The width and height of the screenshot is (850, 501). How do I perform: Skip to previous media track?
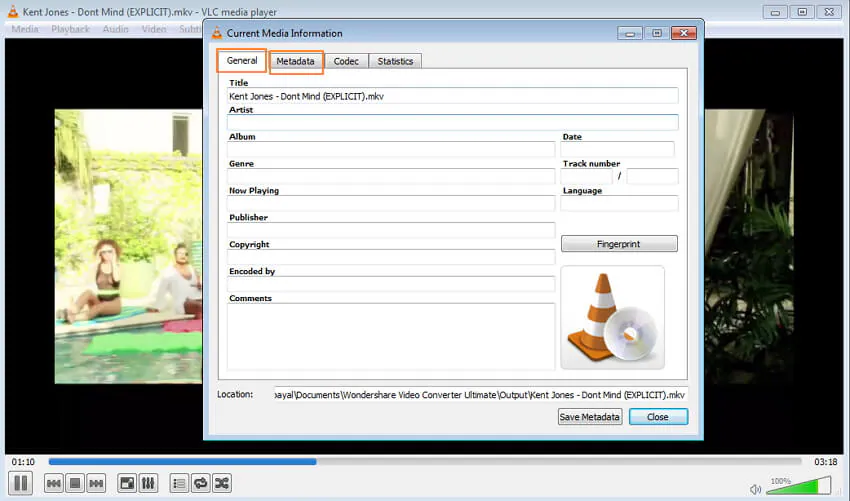[54, 483]
